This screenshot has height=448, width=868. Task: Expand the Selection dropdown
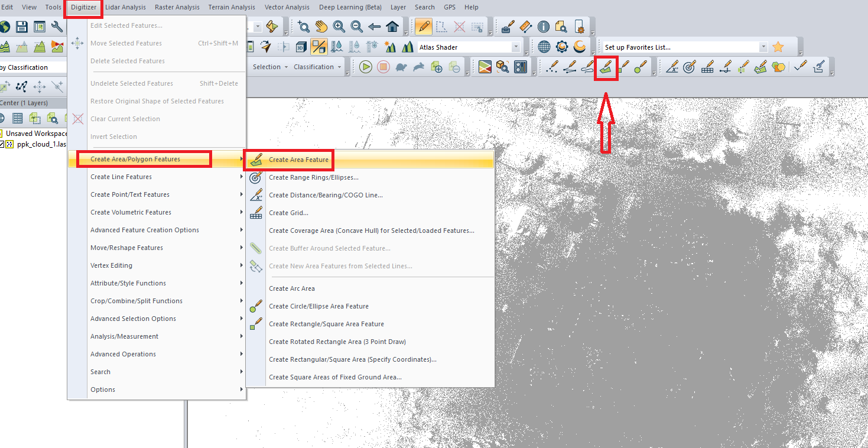(x=269, y=67)
